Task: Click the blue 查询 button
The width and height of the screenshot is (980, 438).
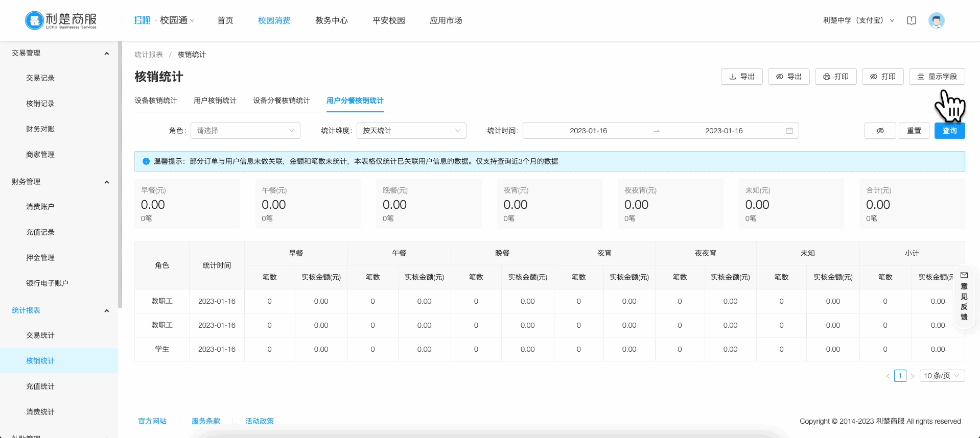Action: pyautogui.click(x=949, y=131)
